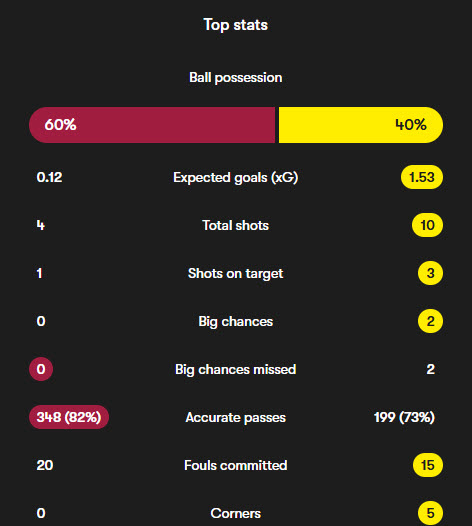Select the yellow 2 big chances badge
Screen dimensions: 472x526
click(x=430, y=321)
